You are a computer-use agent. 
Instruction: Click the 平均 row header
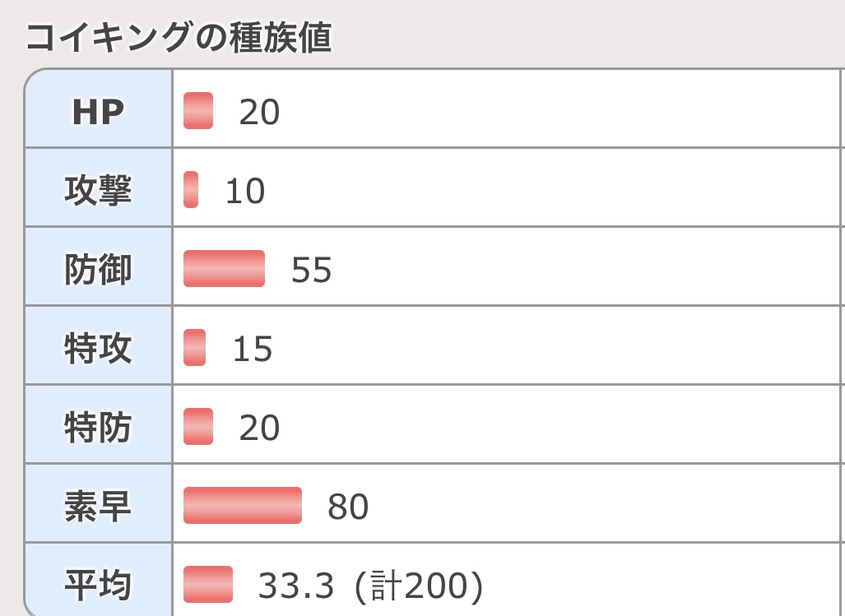click(x=99, y=580)
